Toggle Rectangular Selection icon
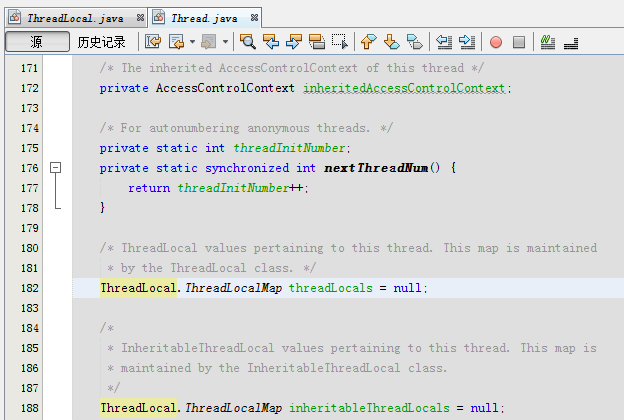Viewport: 624px width, 420px height. click(340, 41)
